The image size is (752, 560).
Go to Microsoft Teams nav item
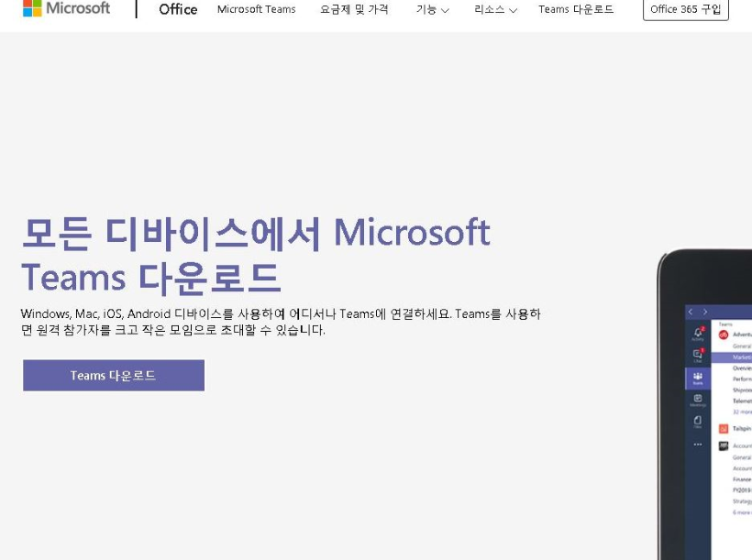(256, 9)
